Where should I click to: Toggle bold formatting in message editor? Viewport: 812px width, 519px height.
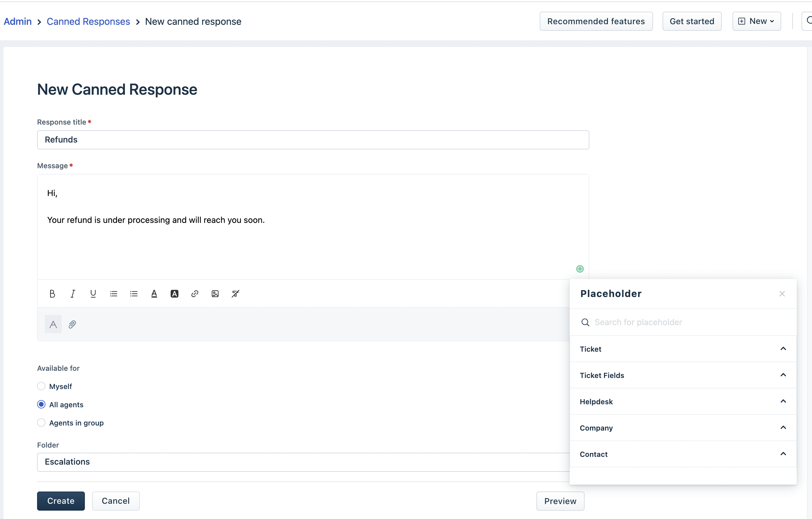[x=52, y=294]
